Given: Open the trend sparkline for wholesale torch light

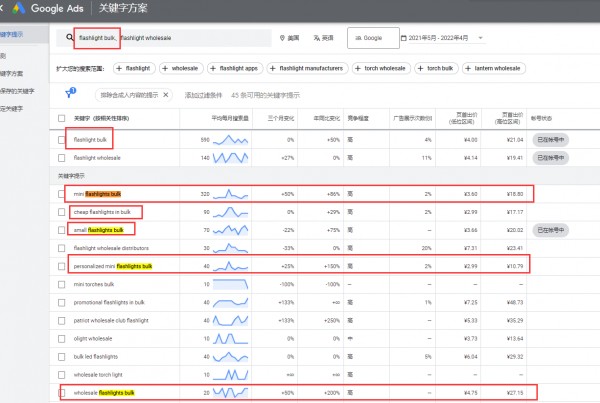Looking at the screenshot, I should coord(230,375).
